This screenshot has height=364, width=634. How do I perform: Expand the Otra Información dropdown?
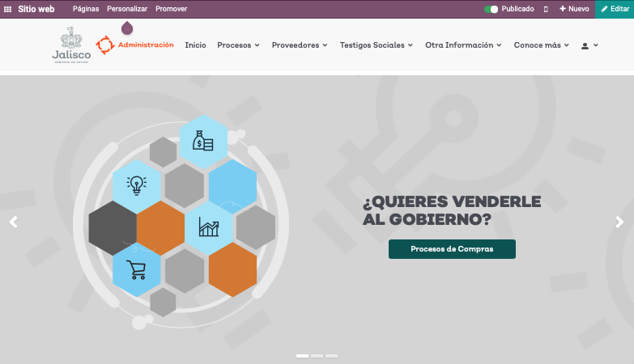(x=463, y=45)
